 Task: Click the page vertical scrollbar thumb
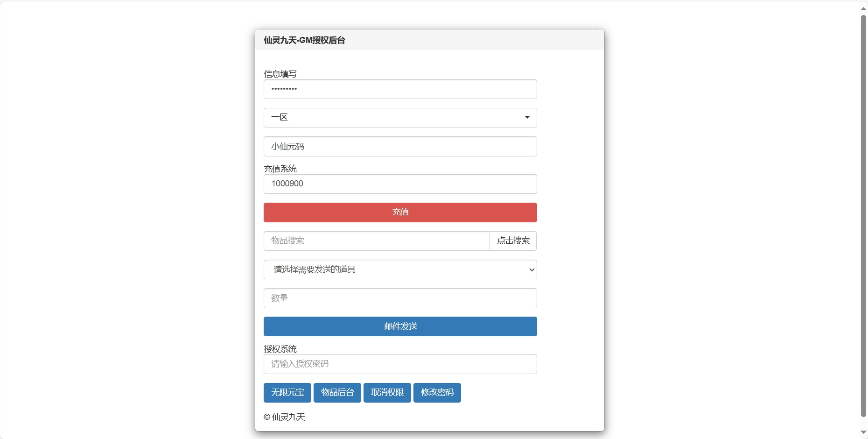click(863, 215)
